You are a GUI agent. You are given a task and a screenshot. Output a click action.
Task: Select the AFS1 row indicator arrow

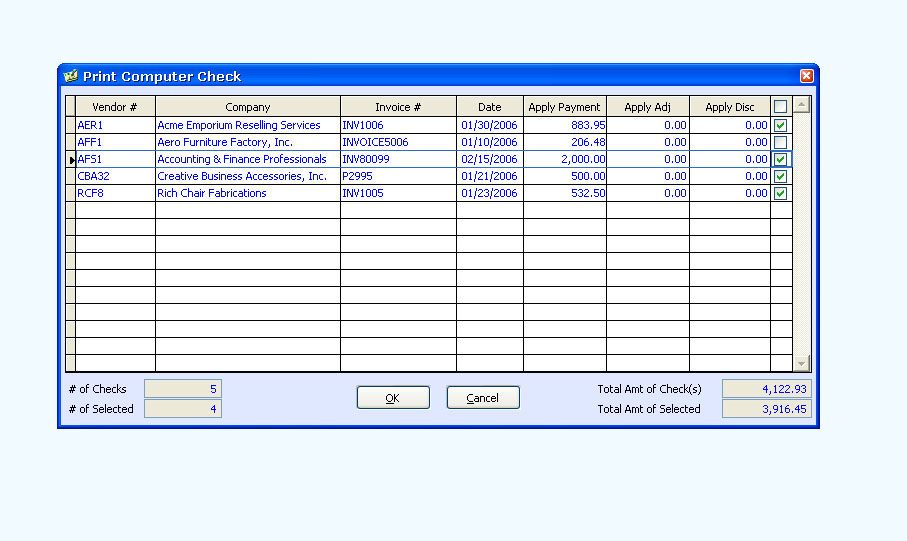(71, 160)
